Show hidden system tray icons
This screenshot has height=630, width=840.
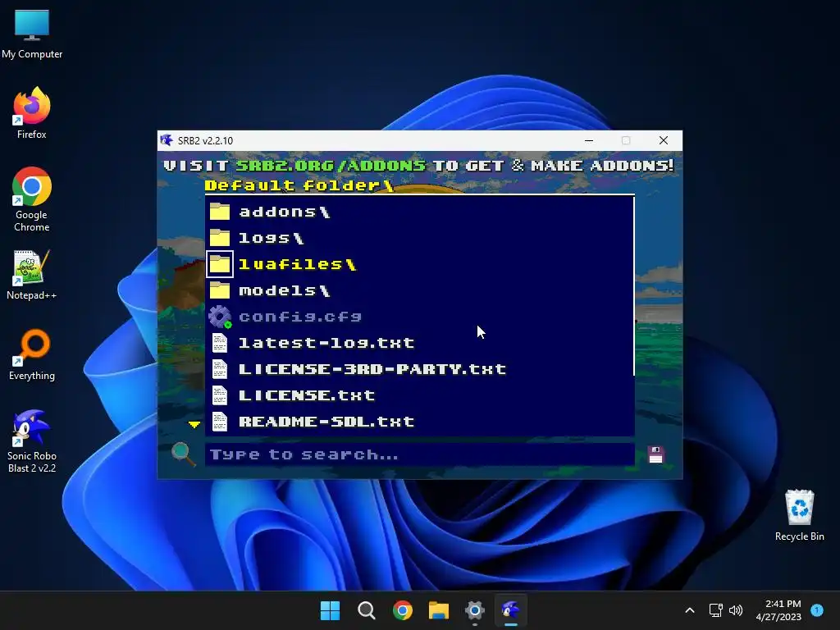point(690,610)
